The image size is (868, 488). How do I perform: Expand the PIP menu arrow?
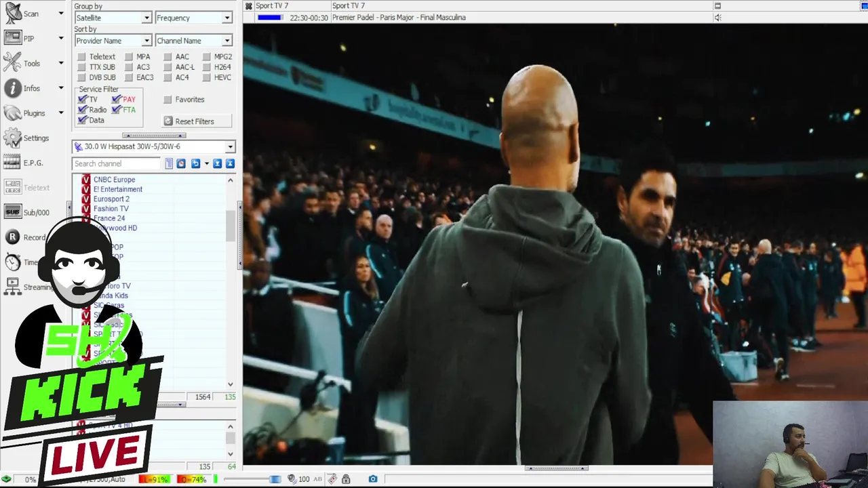60,39
